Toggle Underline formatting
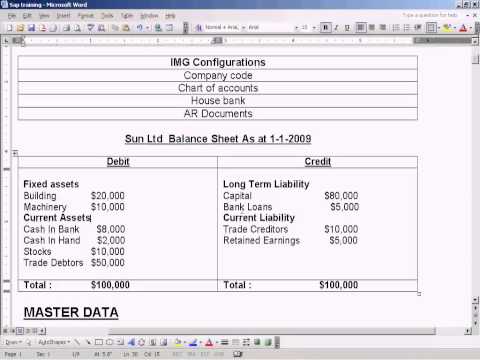Image resolution: width=480 pixels, height=360 pixels. click(348, 27)
